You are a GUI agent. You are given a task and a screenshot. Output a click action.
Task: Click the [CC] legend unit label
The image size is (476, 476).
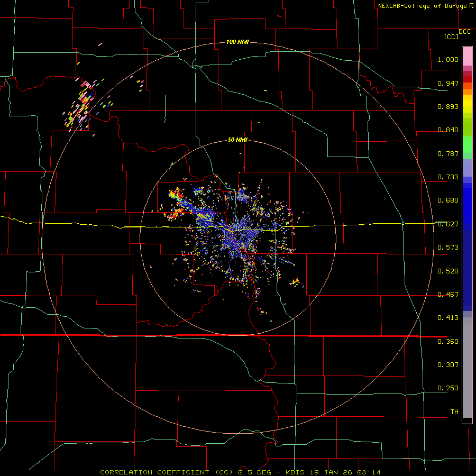(x=451, y=37)
